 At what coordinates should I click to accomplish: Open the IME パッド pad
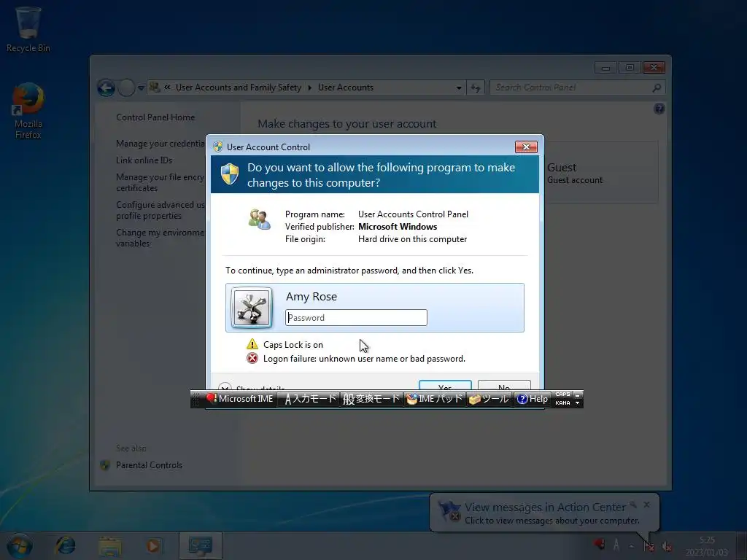[435, 399]
